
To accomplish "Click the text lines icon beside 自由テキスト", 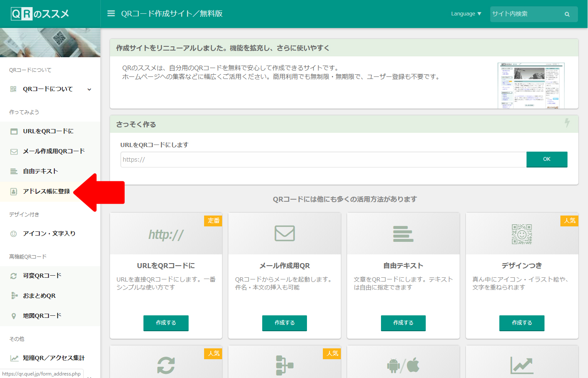I will (14, 171).
